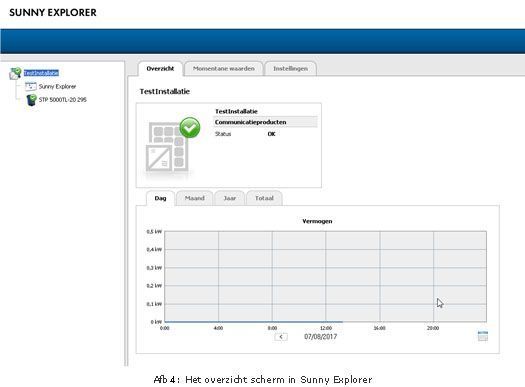Screen dimensions: 525x387
Task: Click the TestInstallatie plant icon in tree
Action: [x=15, y=73]
